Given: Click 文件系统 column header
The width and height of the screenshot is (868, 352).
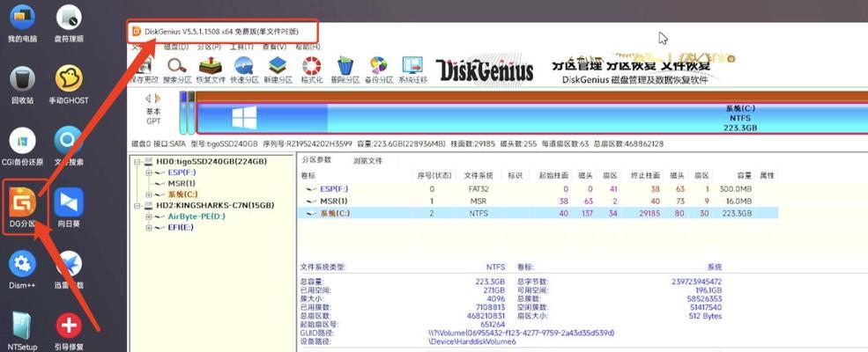Looking at the screenshot, I should [x=479, y=176].
